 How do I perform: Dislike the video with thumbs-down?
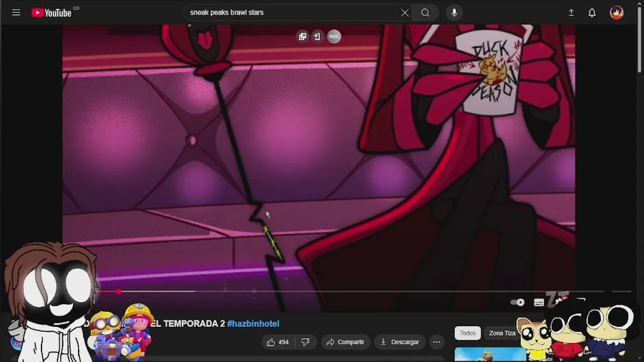click(x=305, y=342)
